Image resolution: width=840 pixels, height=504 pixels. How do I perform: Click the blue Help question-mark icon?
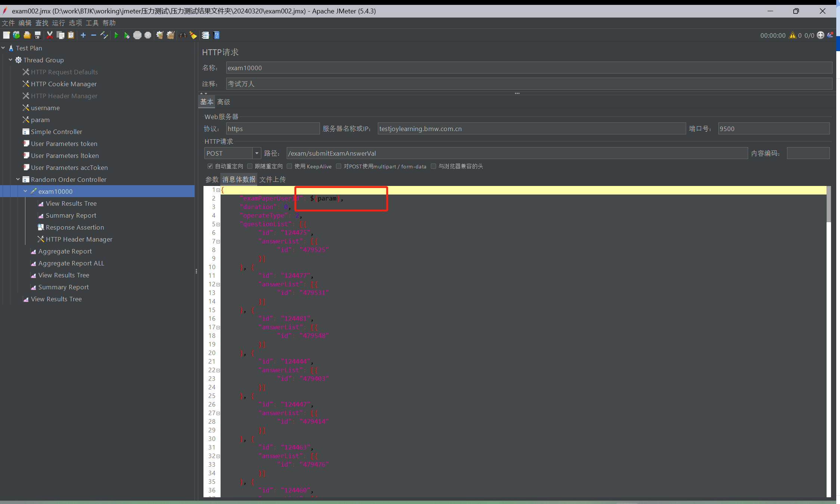point(216,35)
